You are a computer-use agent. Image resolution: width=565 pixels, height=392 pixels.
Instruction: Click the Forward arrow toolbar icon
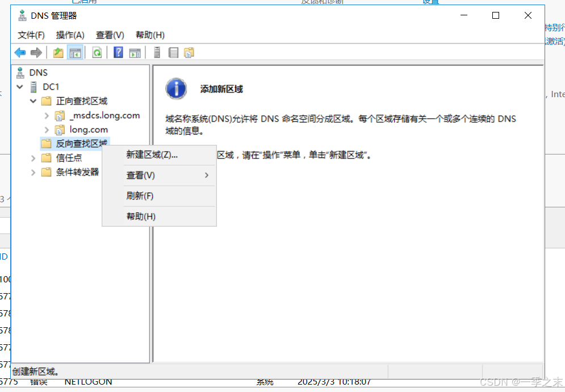pos(36,53)
